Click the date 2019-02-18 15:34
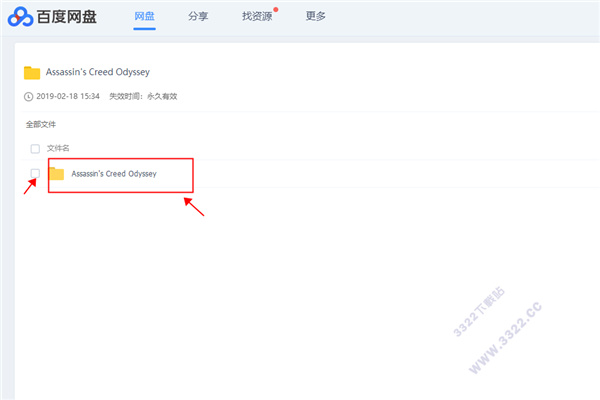The width and height of the screenshot is (600, 400). click(x=68, y=96)
